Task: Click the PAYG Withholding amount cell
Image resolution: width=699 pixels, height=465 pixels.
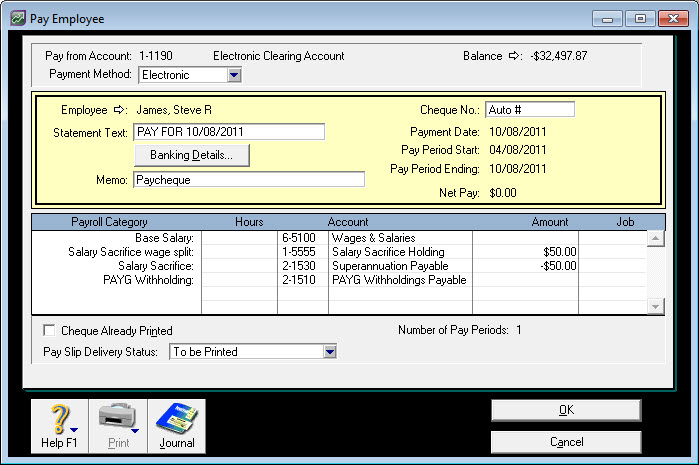Action: (525, 280)
